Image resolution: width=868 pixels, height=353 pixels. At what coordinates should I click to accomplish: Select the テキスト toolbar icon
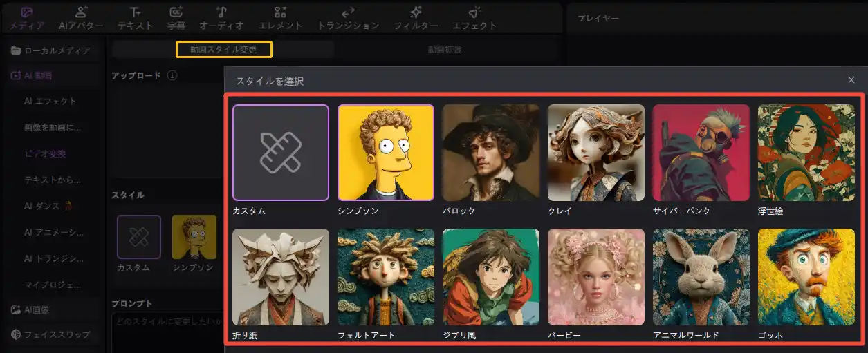click(x=136, y=12)
